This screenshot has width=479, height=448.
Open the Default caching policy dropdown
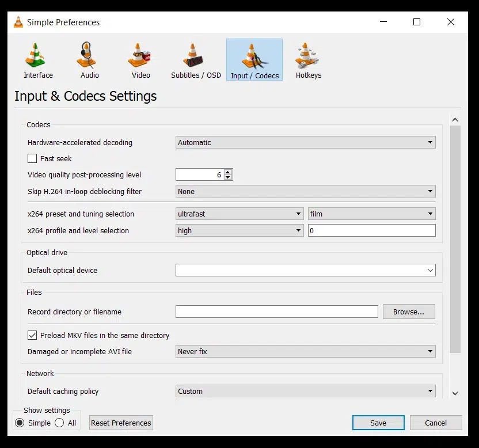pyautogui.click(x=306, y=391)
